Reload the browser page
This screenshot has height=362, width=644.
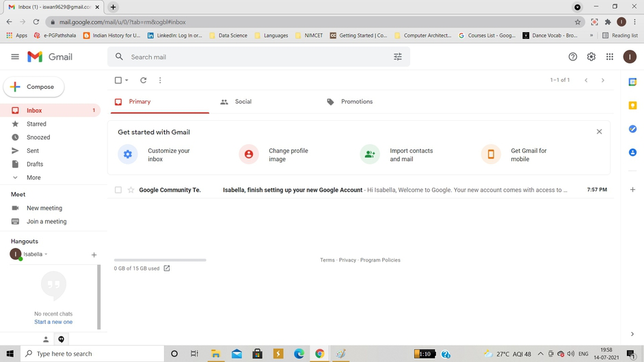[36, 22]
